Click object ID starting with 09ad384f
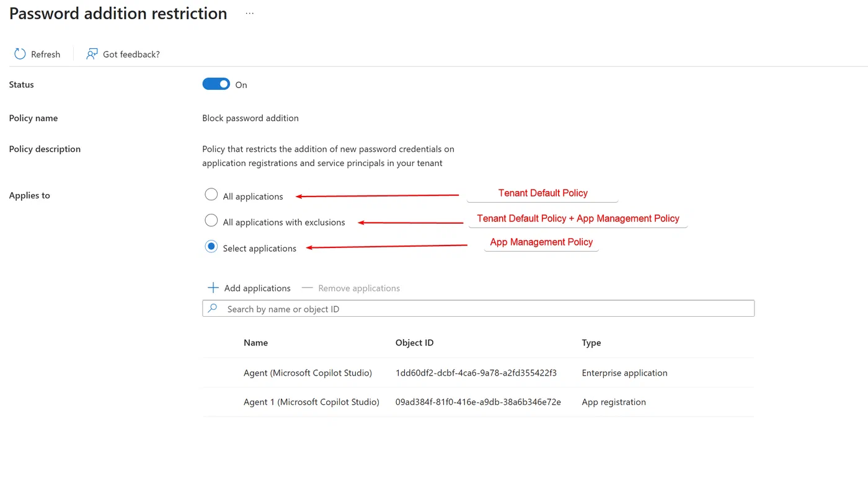The width and height of the screenshot is (868, 486). [478, 402]
